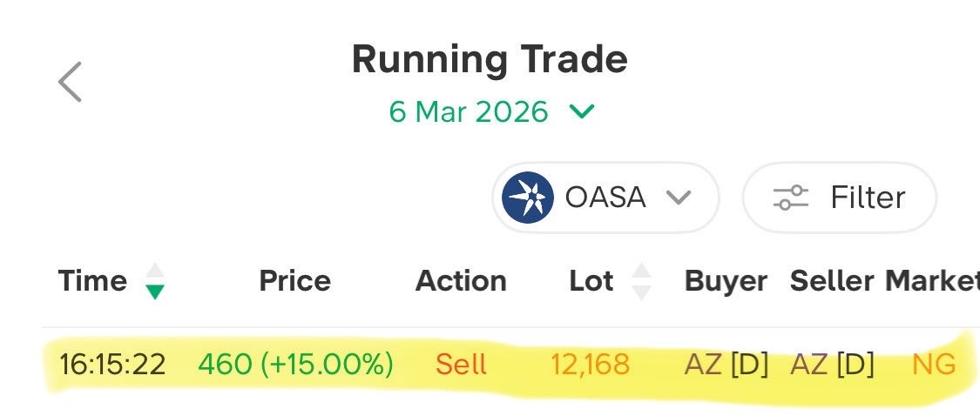This screenshot has width=980, height=416.
Task: Toggle the Time sort arrows
Action: coord(154,281)
